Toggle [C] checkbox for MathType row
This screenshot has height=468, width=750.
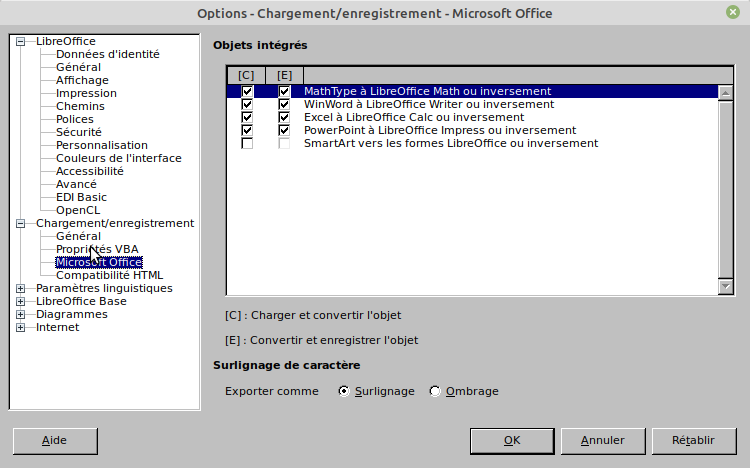pyautogui.click(x=247, y=91)
